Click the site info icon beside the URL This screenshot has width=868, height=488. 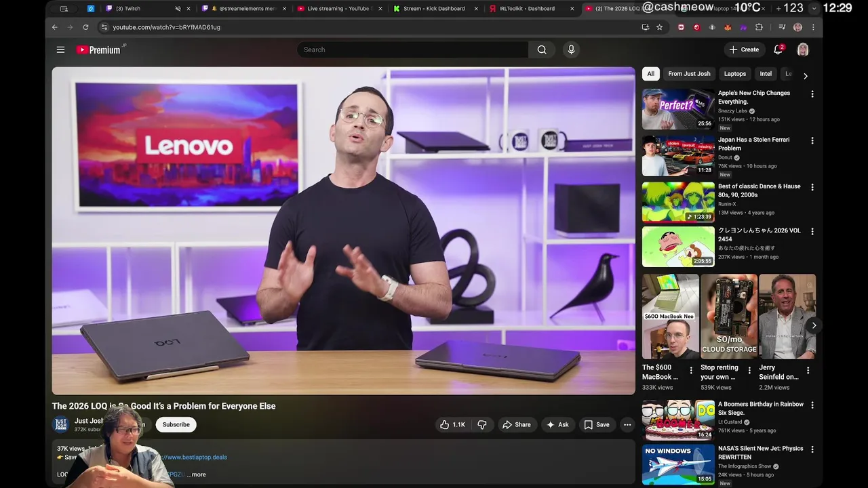click(104, 27)
